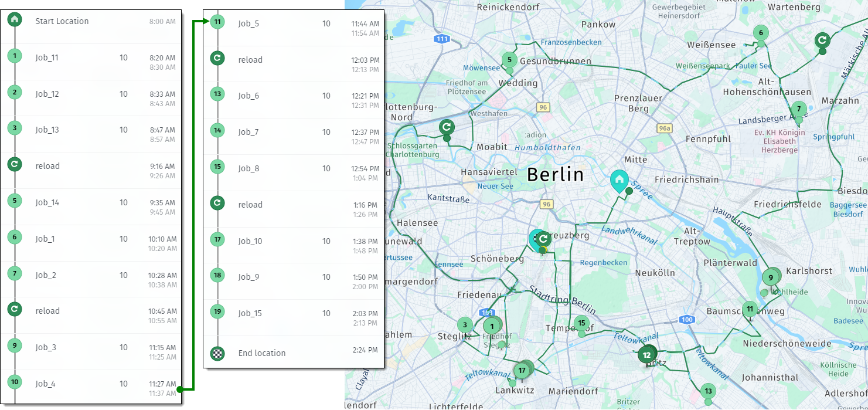
Task: Click the reload icon between Job_2 and Job_3
Action: pos(14,310)
